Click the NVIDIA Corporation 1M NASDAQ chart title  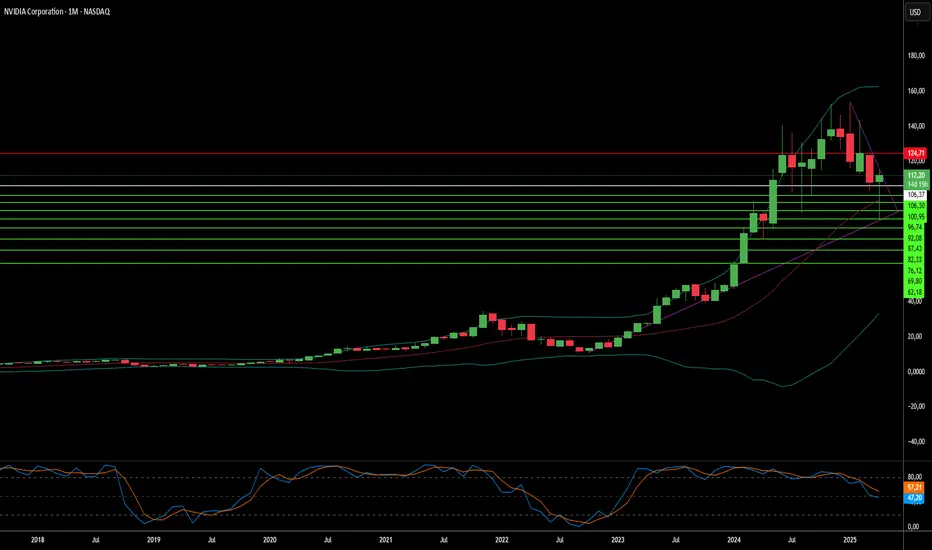56,12
